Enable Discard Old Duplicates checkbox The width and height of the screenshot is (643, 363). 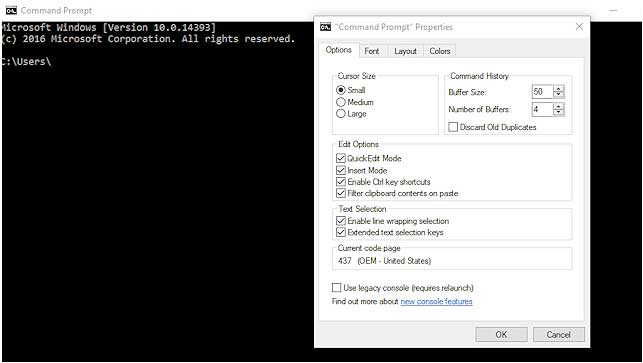pyautogui.click(x=453, y=127)
